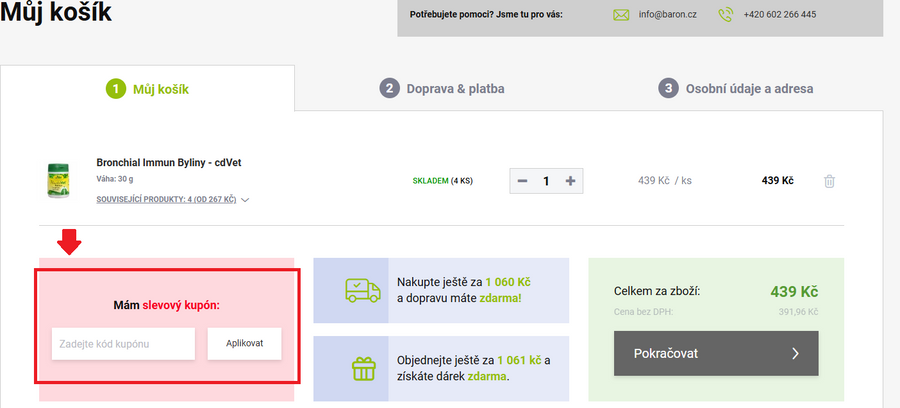Open the Bronchial Immun Byliny product title
The image size is (900, 408).
(159, 162)
